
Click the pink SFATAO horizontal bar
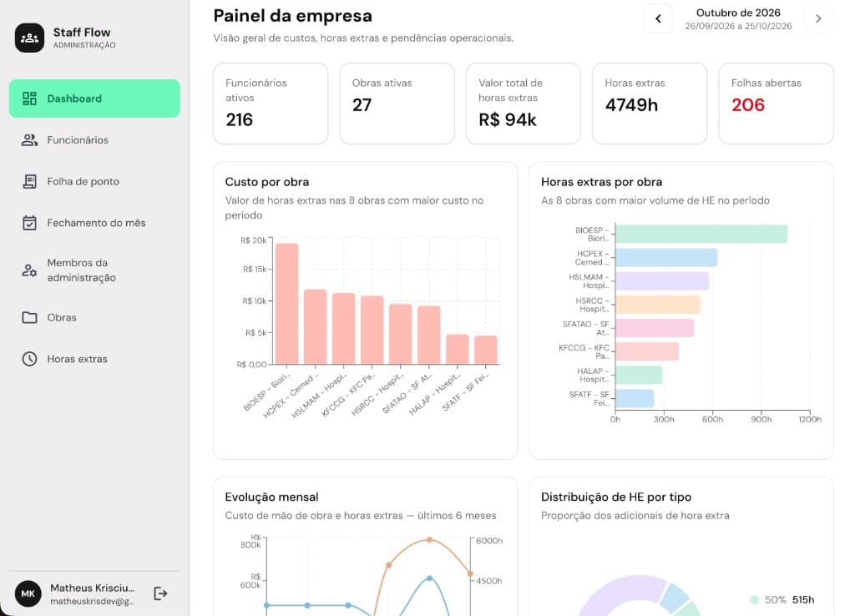pyautogui.click(x=655, y=328)
